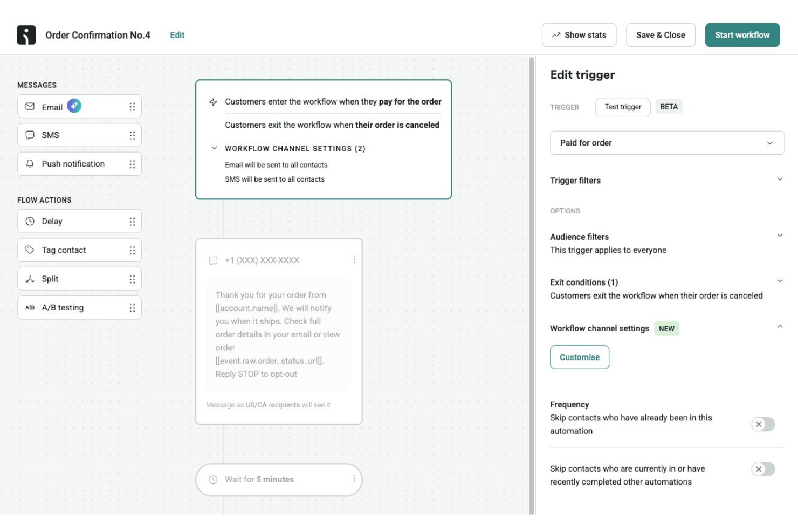Click the 'Email will be sent to all contacts' text
798x532 pixels.
pyautogui.click(x=276, y=165)
